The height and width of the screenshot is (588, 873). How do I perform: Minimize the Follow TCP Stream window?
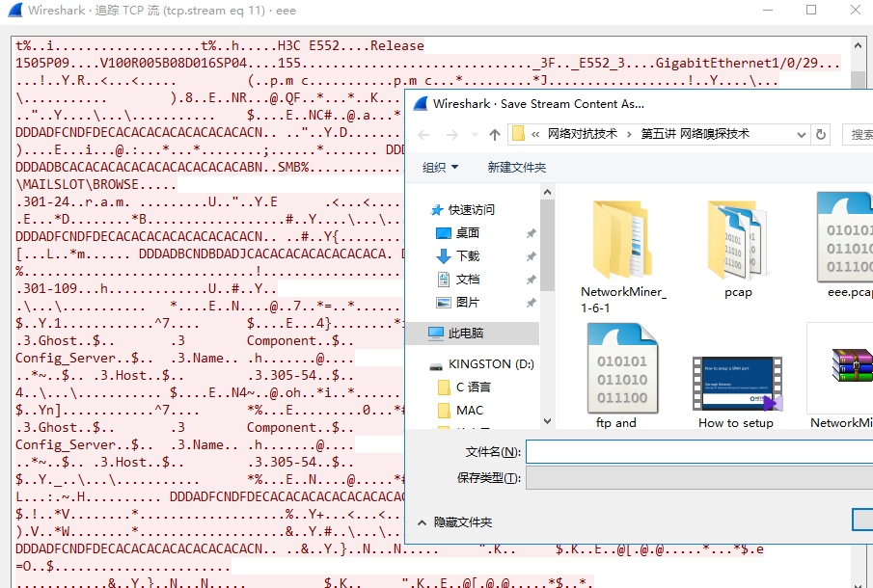pos(768,10)
